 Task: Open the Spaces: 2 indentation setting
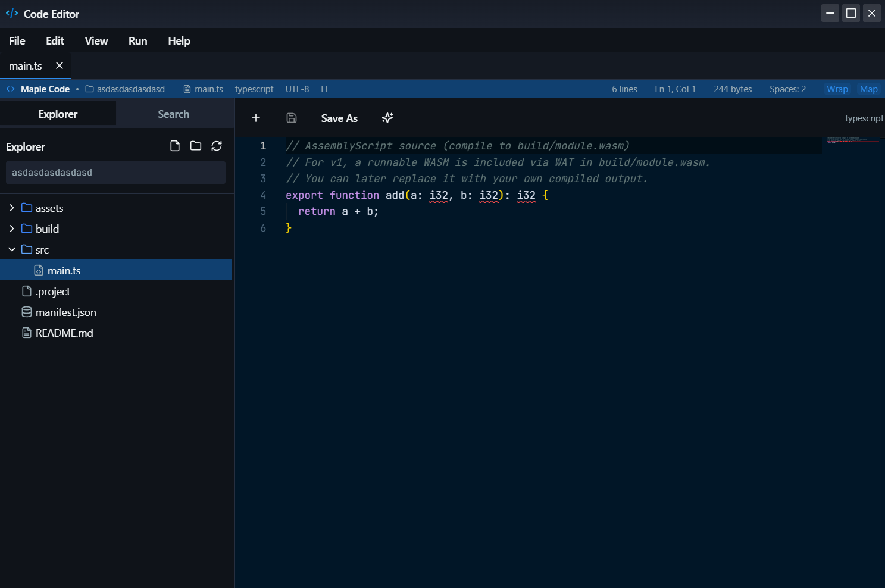pyautogui.click(x=787, y=89)
